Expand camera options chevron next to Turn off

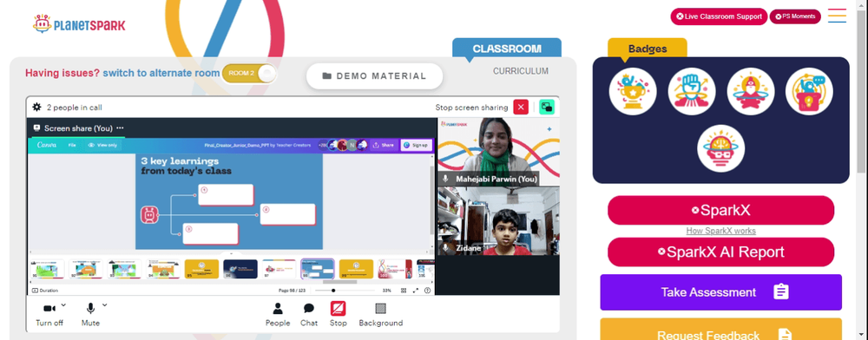[x=63, y=304]
